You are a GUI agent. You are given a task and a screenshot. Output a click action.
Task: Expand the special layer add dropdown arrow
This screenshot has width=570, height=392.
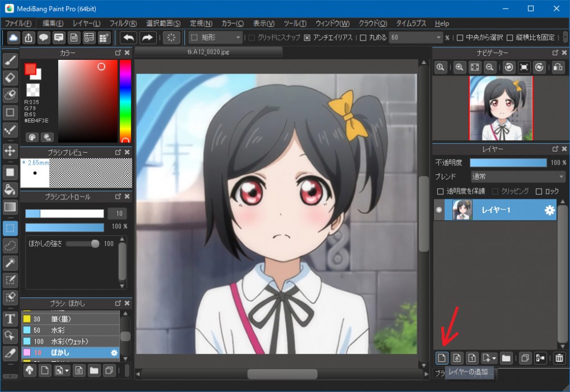pos(494,358)
